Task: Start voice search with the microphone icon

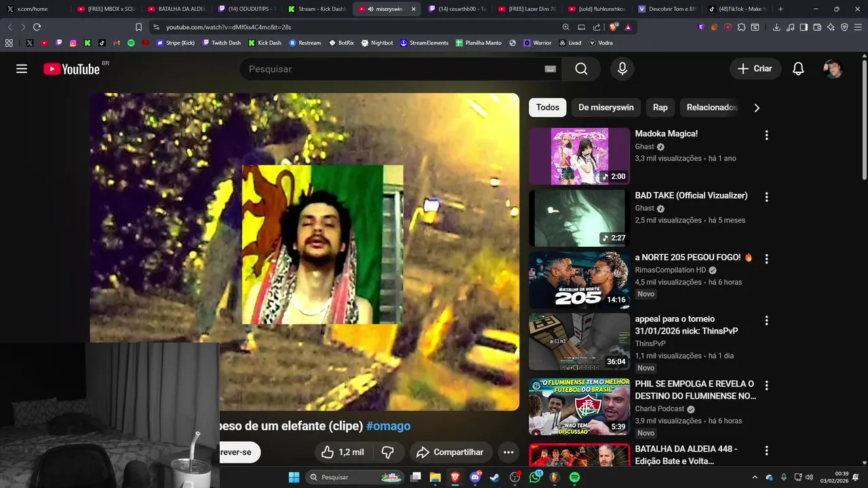Action: tap(623, 68)
